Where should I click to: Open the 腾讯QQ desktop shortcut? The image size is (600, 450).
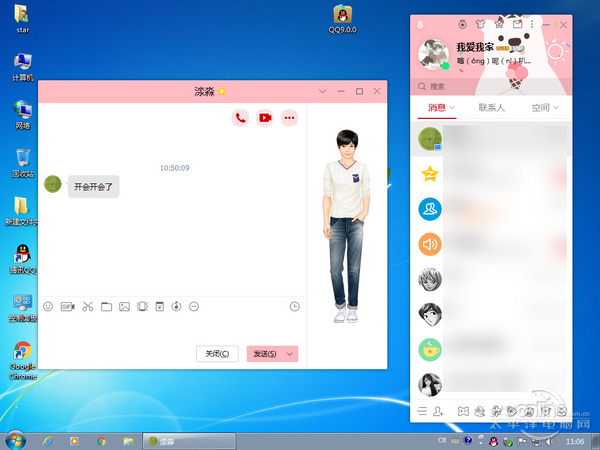tap(23, 259)
